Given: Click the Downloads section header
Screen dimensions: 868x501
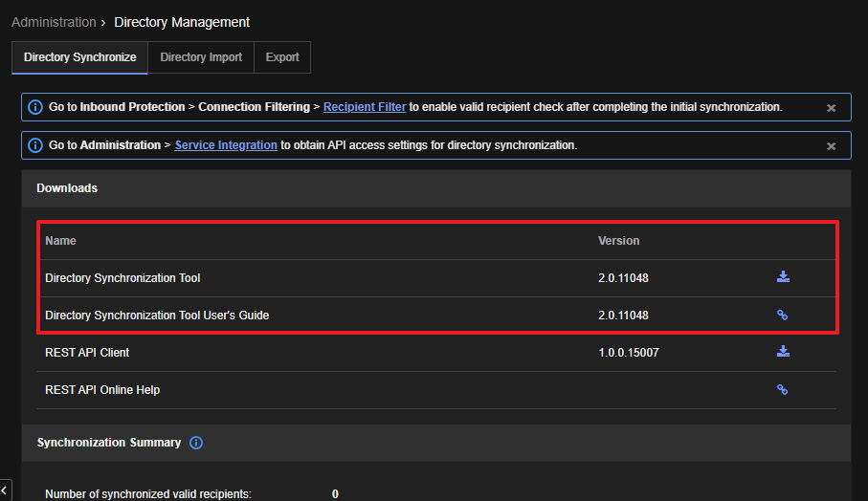Looking at the screenshot, I should pyautogui.click(x=67, y=188).
